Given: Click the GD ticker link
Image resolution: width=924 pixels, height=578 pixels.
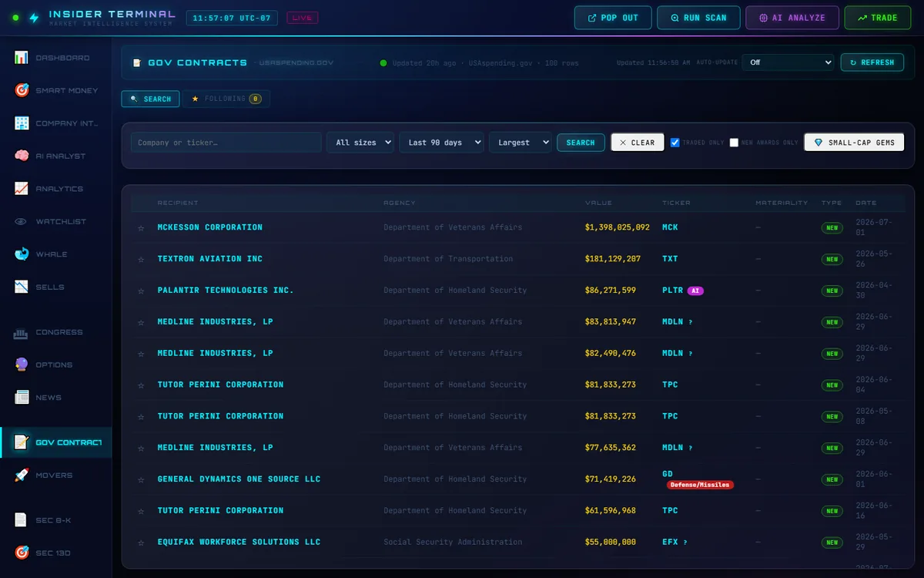Looking at the screenshot, I should click(668, 473).
